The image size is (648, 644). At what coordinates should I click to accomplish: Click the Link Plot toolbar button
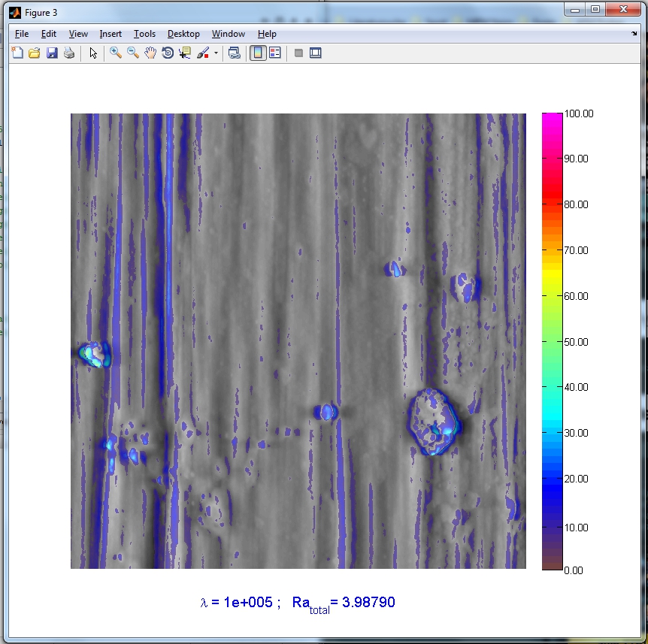point(235,53)
